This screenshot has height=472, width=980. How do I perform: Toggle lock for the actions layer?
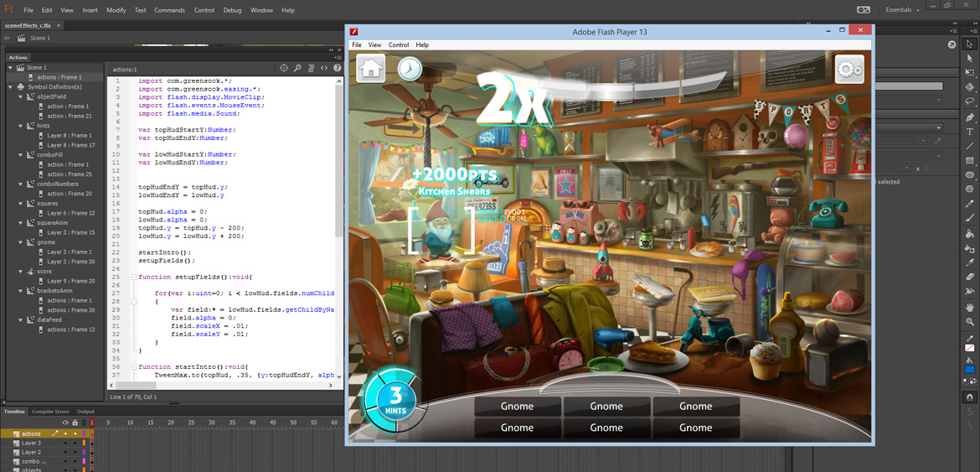pyautogui.click(x=75, y=433)
